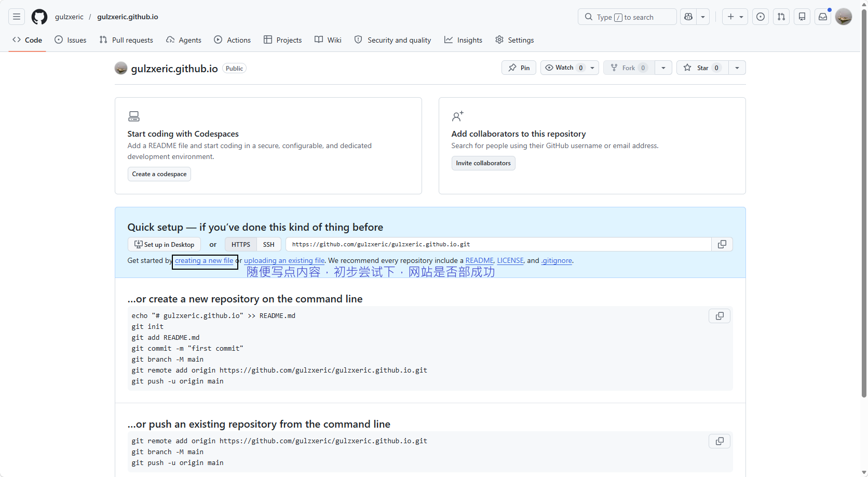Click the creating a new file link
Screen dimensions: 868x477
coord(204,261)
